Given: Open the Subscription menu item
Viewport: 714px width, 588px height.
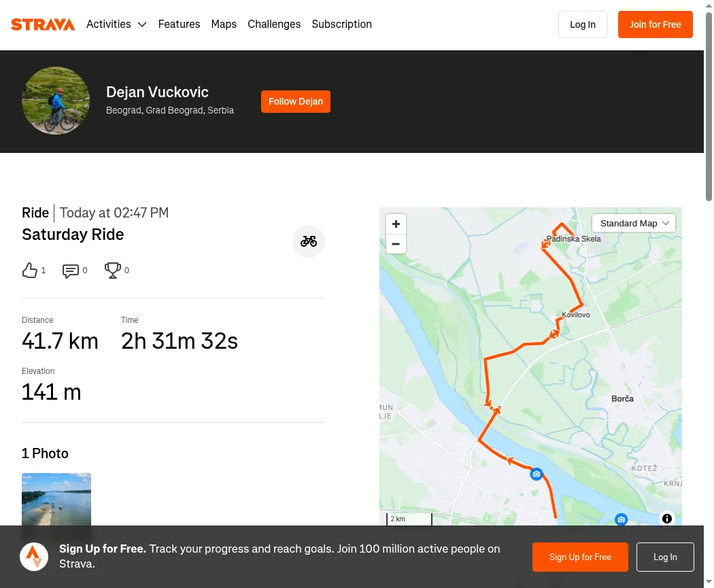Looking at the screenshot, I should 341,24.
